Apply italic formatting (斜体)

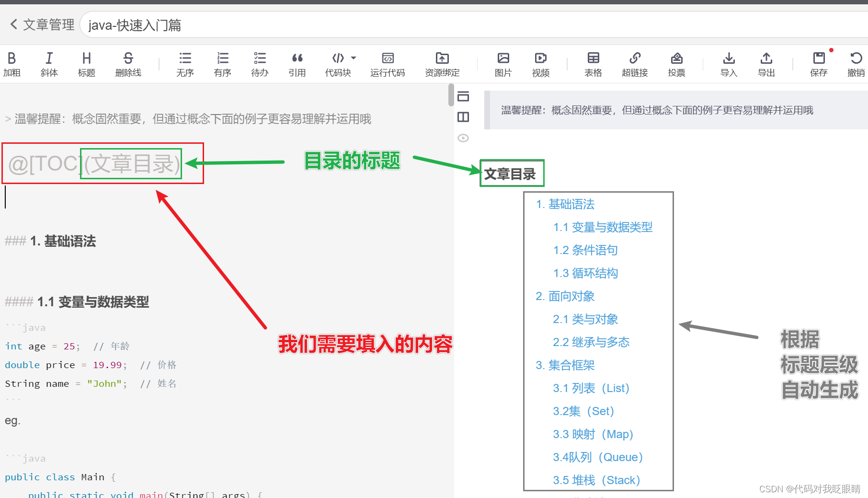point(49,64)
